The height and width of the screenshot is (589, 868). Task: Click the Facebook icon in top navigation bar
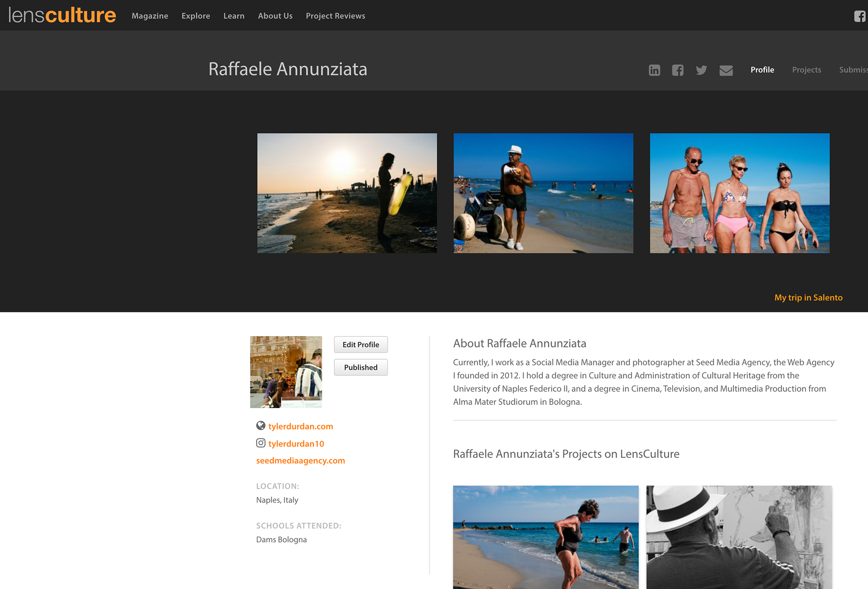tap(860, 16)
